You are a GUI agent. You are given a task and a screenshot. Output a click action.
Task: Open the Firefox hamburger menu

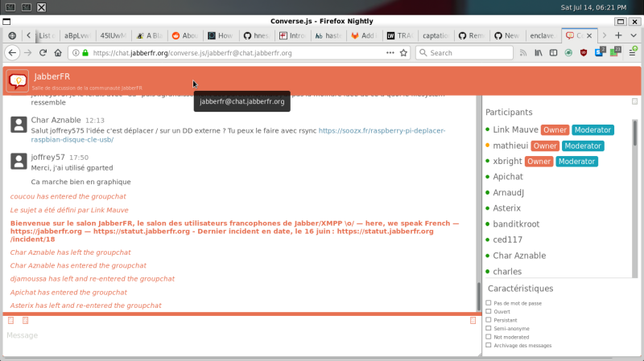pyautogui.click(x=633, y=52)
